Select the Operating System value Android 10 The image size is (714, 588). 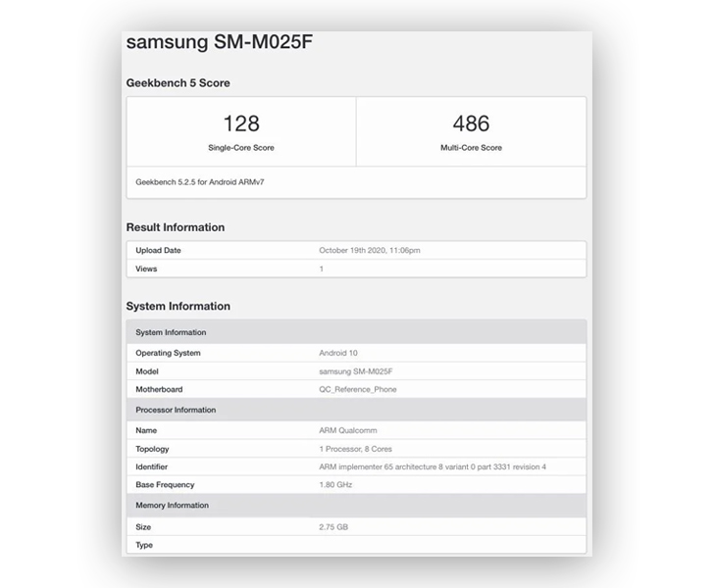(x=338, y=353)
